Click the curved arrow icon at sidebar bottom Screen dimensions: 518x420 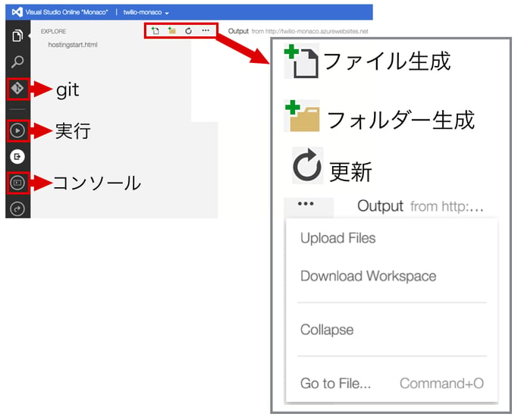(17, 208)
